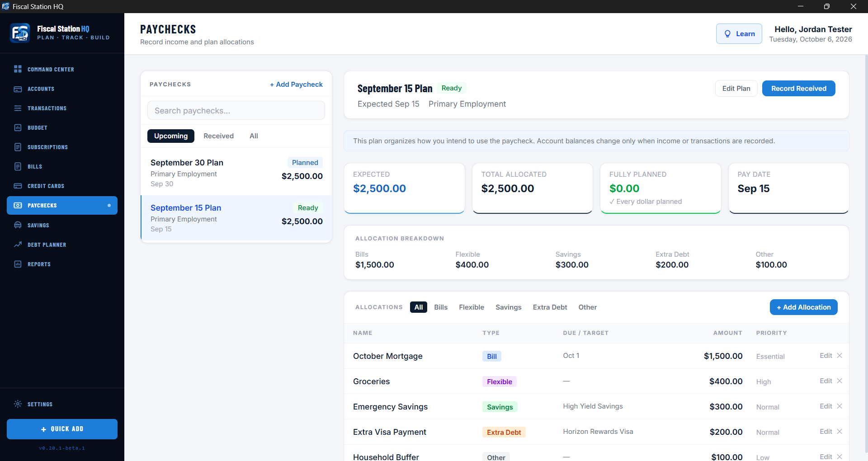
Task: Click the Fiscal Station HQ logo
Action: click(x=20, y=33)
